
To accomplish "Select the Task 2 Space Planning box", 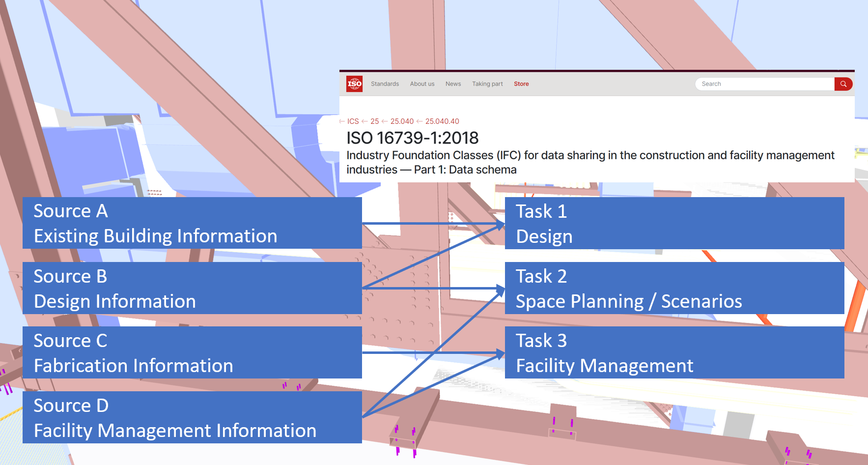I will pos(675,288).
